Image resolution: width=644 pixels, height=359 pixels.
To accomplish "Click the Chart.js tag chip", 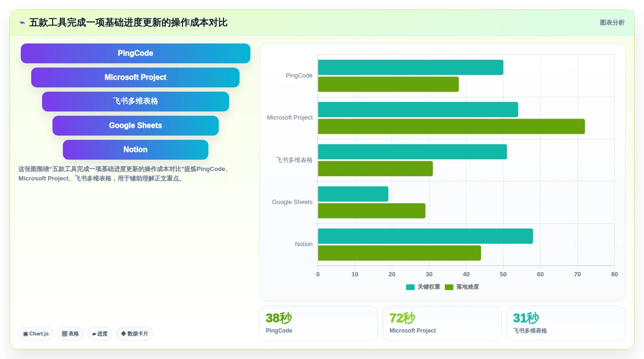I will (36, 333).
